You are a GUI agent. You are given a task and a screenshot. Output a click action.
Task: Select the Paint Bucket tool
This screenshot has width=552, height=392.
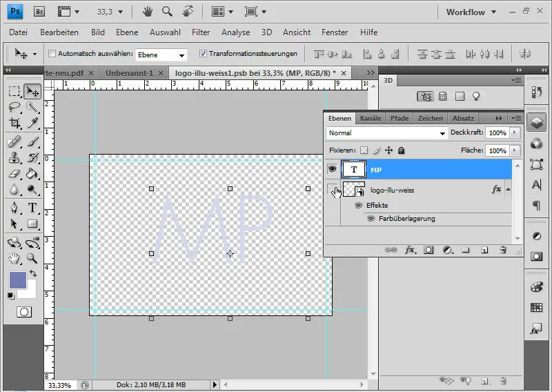pyautogui.click(x=32, y=174)
